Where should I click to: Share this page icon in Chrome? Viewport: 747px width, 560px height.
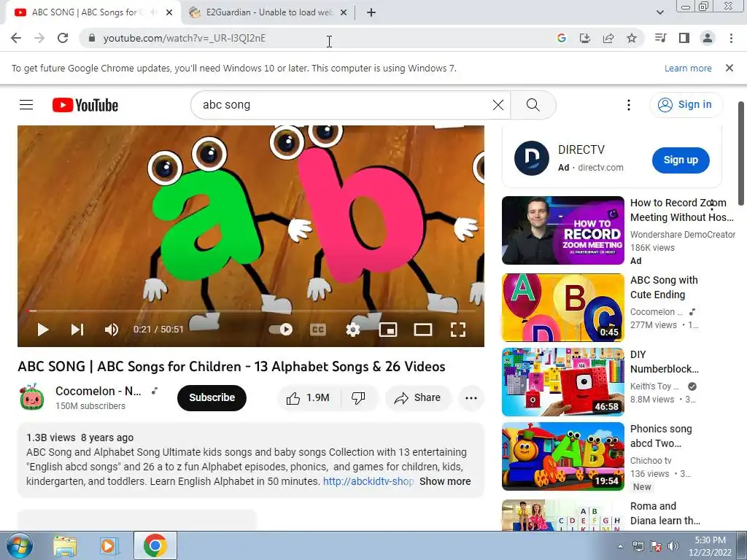tap(608, 38)
